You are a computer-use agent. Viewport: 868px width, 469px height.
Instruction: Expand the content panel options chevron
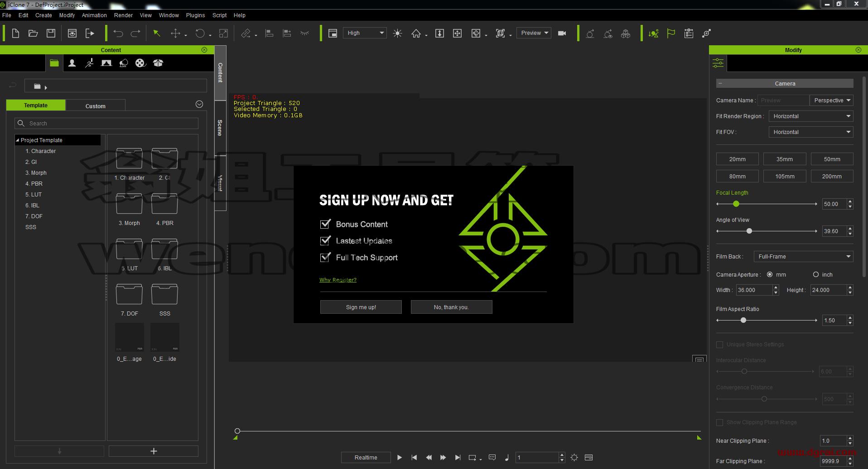199,104
